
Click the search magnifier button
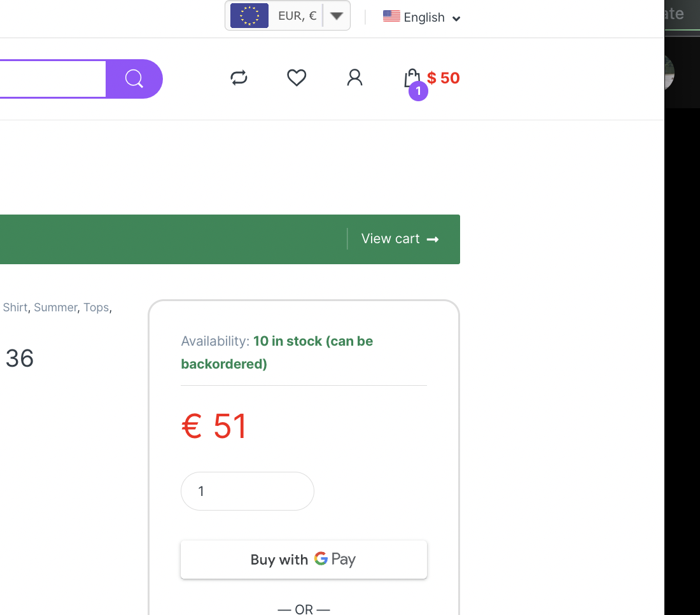point(134,79)
